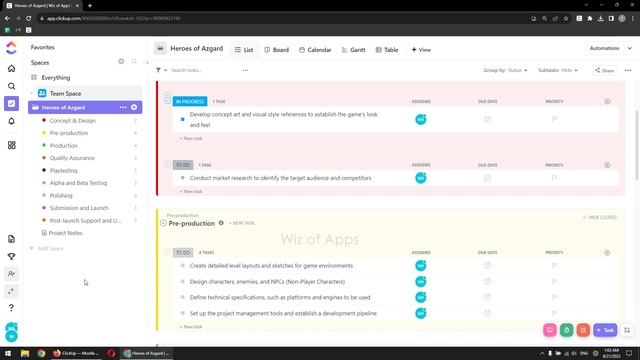
Task: Open search options three-dot menu
Action: (x=245, y=70)
